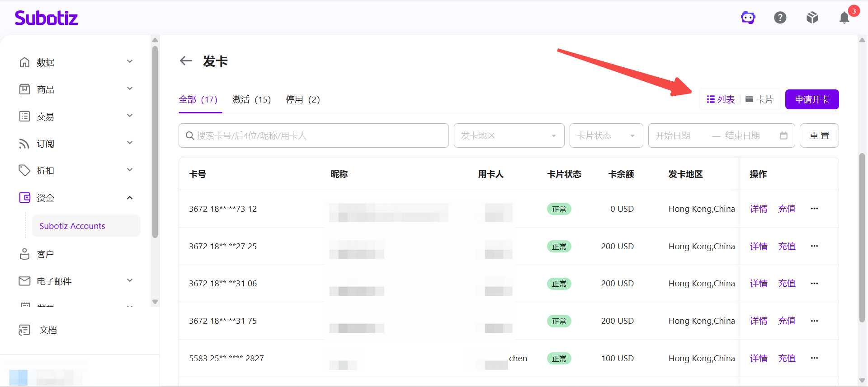Click the 文档 document icon
Viewport: 868px width, 387px height.
tap(24, 330)
